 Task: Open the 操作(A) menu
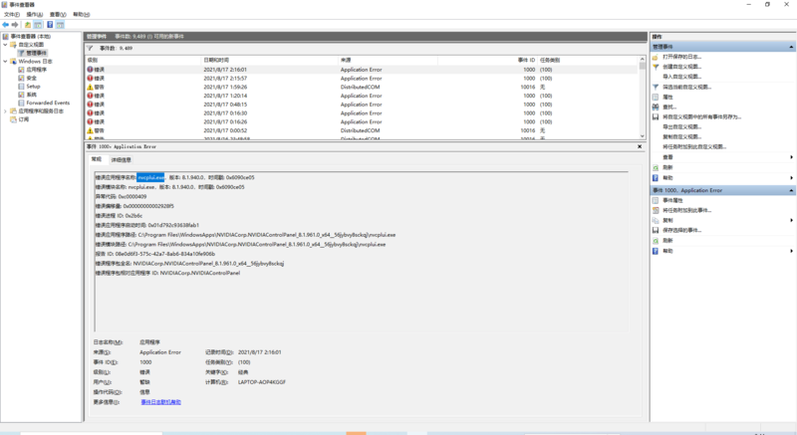point(36,15)
